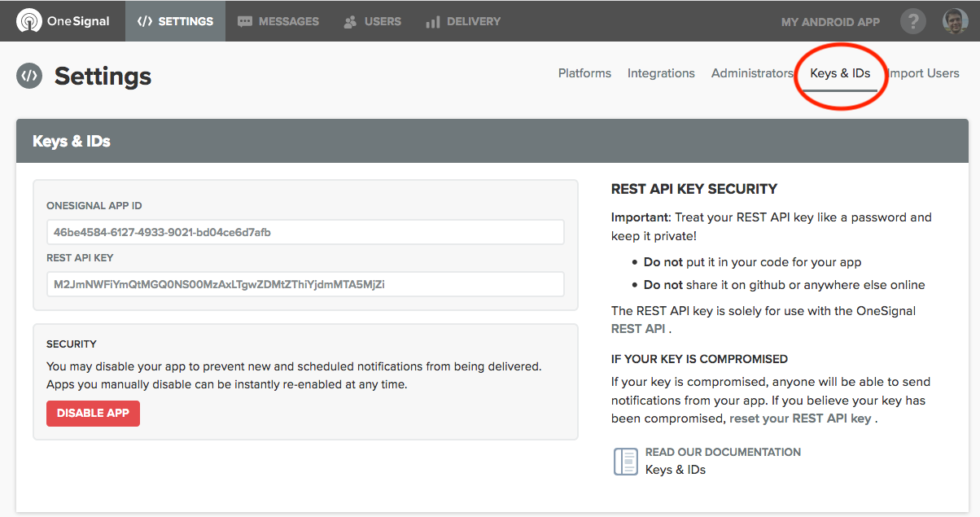Click the Settings page title
This screenshot has height=517, width=980.
click(103, 76)
